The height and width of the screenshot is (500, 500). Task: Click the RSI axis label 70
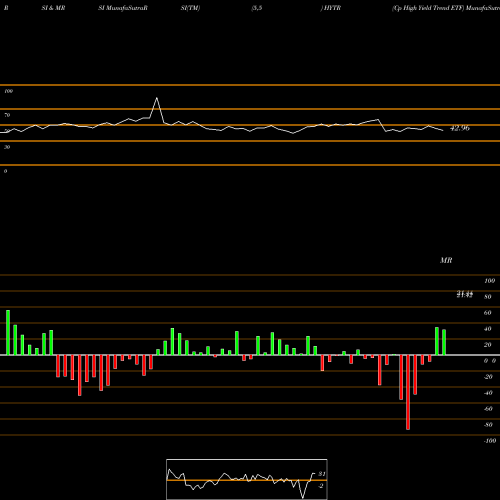(x=7, y=115)
